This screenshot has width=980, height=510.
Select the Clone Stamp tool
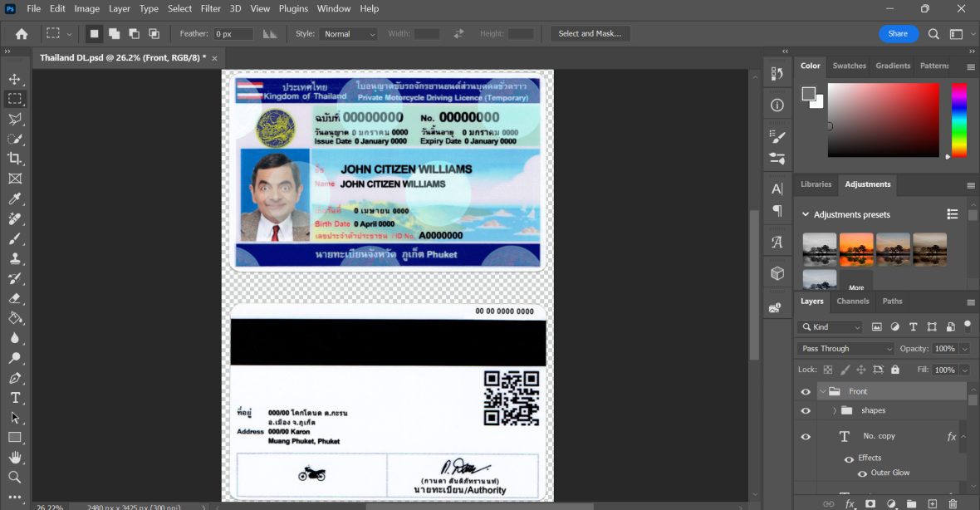15,258
